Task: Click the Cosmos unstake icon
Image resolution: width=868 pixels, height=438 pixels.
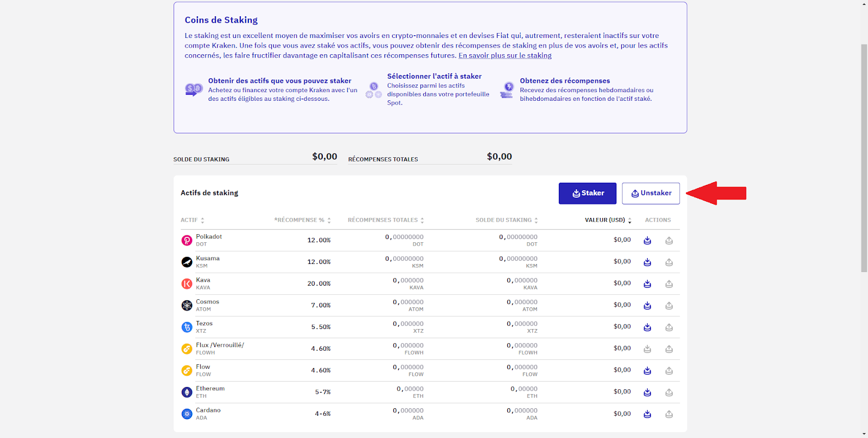Action: point(669,305)
